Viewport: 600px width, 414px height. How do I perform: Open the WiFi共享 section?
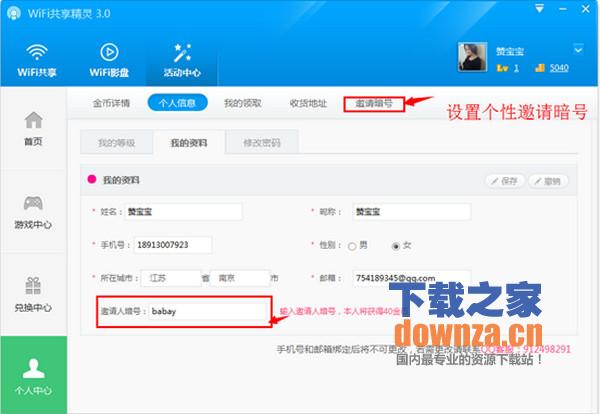[x=37, y=60]
